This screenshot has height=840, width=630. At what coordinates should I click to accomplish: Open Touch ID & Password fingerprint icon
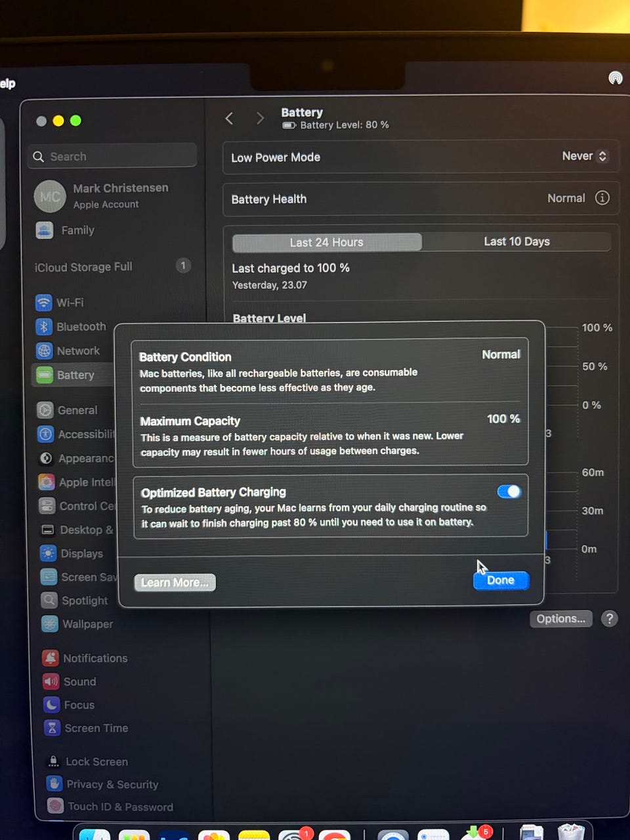click(56, 807)
